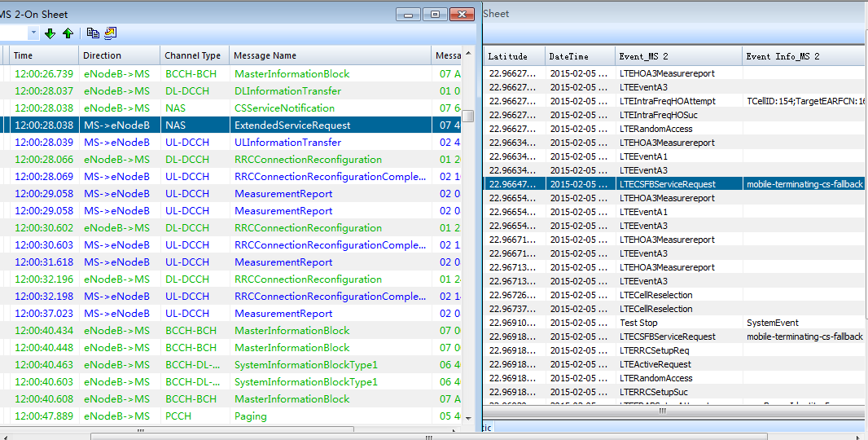Sort by the Time column header

[44, 55]
